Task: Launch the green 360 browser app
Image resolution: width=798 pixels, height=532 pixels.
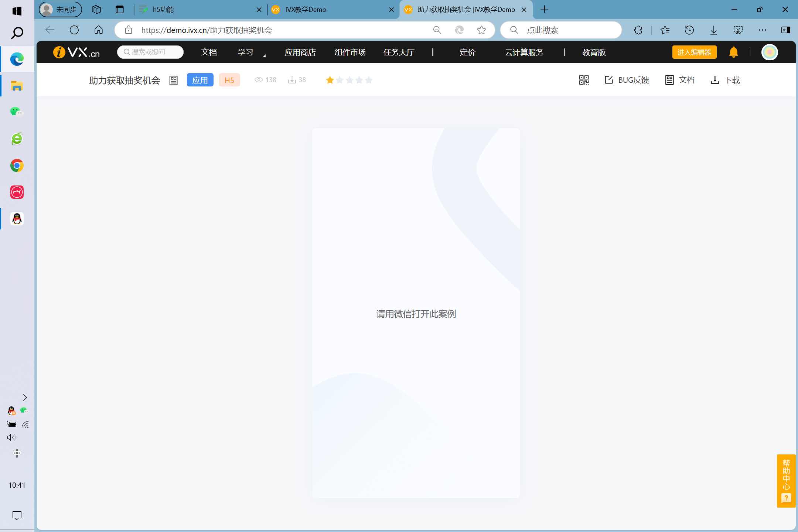Action: point(17,139)
